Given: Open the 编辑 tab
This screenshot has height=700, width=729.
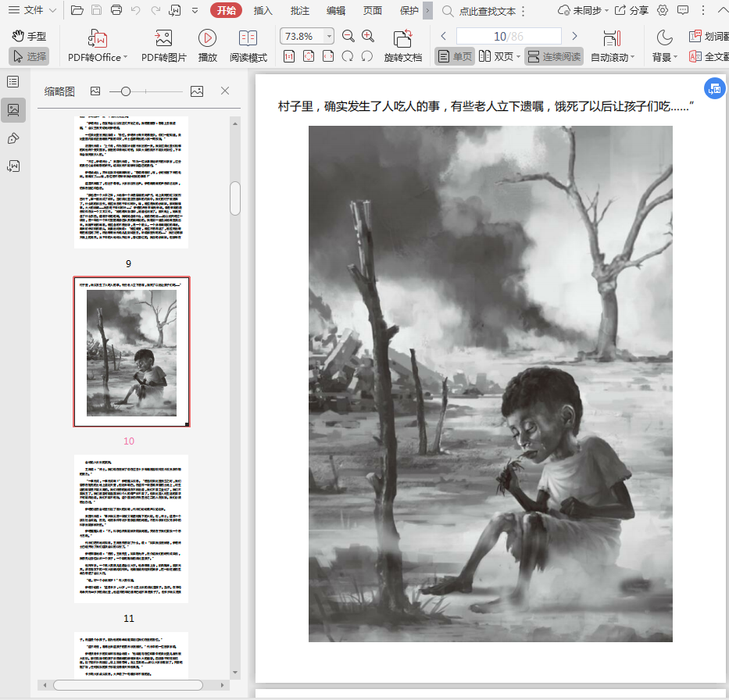Looking at the screenshot, I should click(x=336, y=10).
